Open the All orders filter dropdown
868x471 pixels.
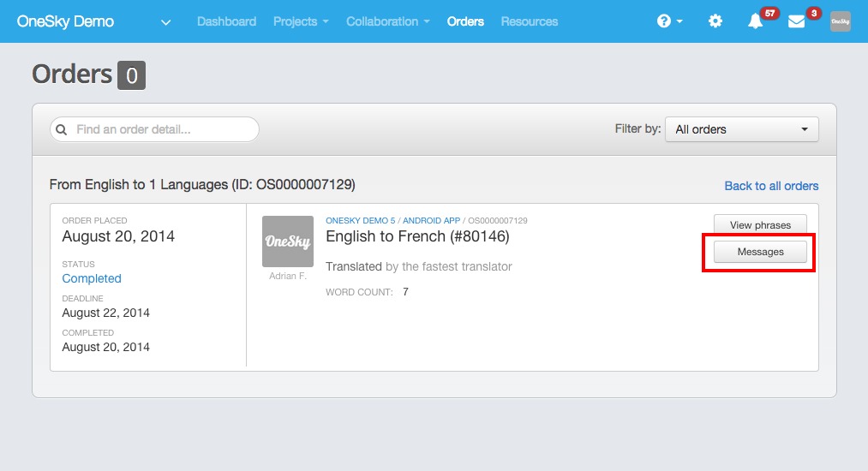click(x=742, y=129)
